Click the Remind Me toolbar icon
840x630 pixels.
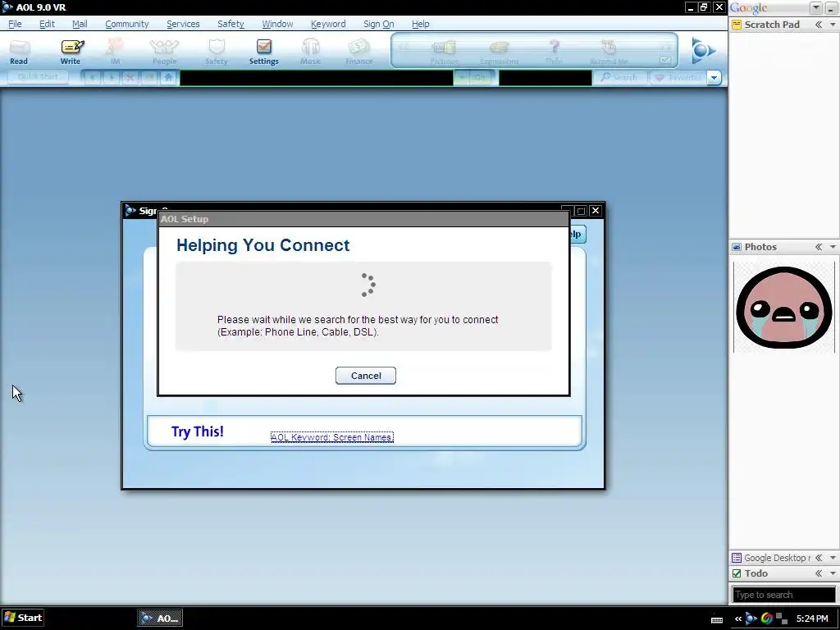608,52
